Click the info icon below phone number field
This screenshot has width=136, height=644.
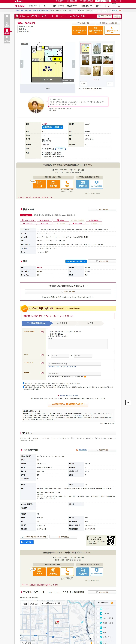point(85,377)
